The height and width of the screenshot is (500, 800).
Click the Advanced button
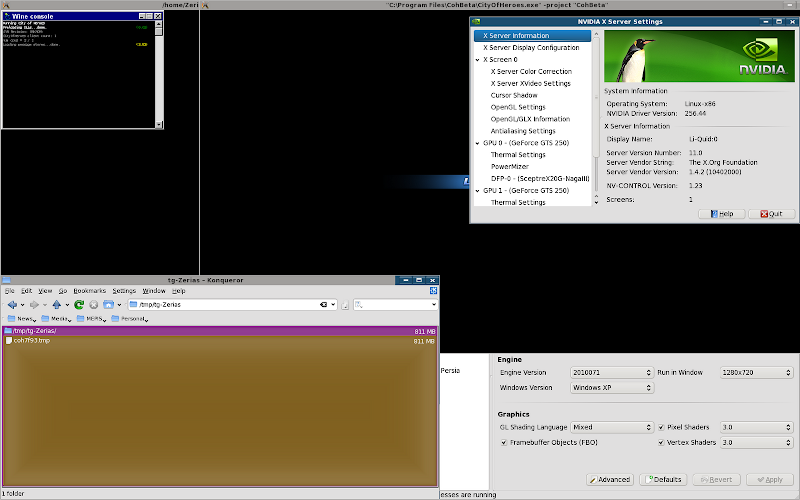pos(609,479)
